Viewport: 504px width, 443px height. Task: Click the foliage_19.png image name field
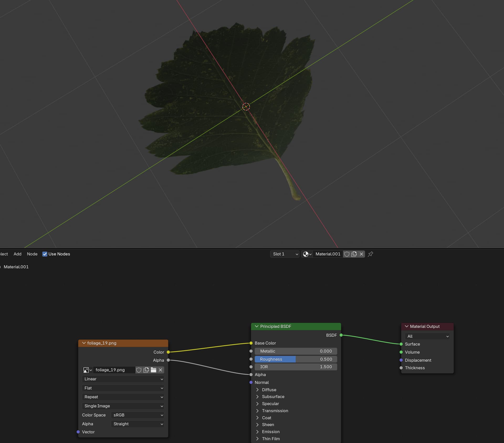113,370
